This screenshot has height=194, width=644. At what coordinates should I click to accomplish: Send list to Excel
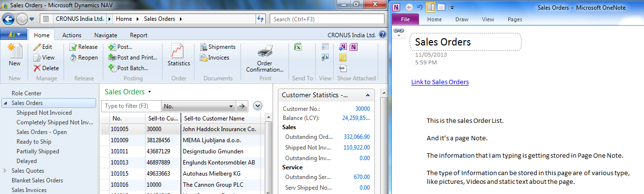(x=298, y=47)
